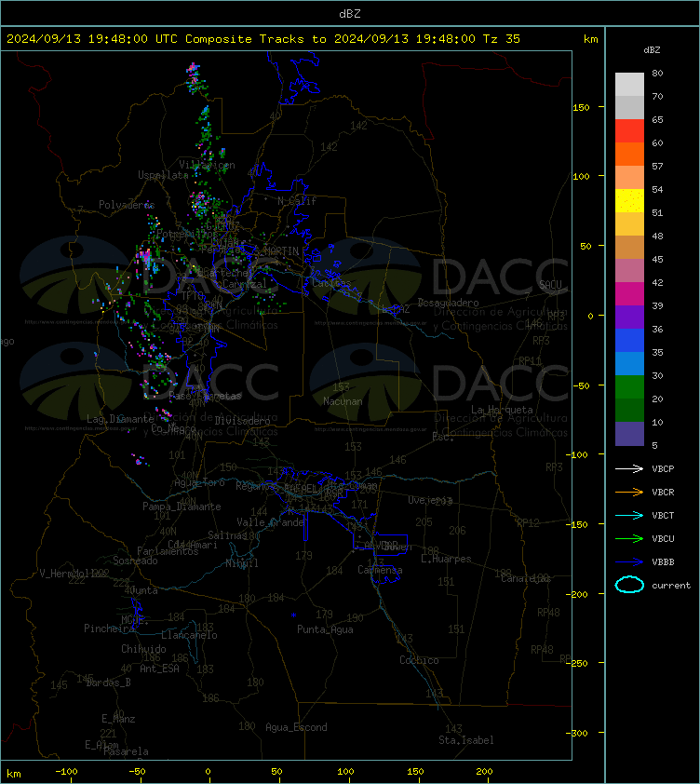Click the -300 km vertical axis label
Screen dimensions: 700x784
click(577, 733)
